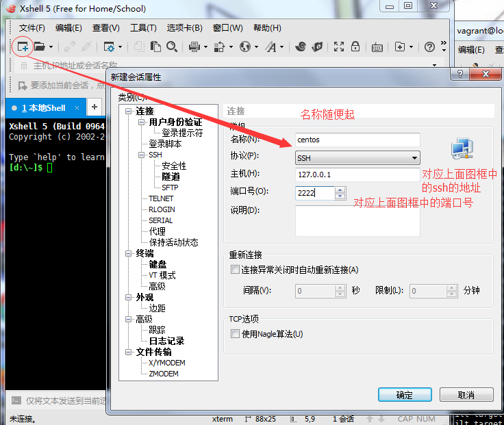Image resolution: width=504 pixels, height=425 pixels.
Task: Click the dialog help question button
Action: 460,74
